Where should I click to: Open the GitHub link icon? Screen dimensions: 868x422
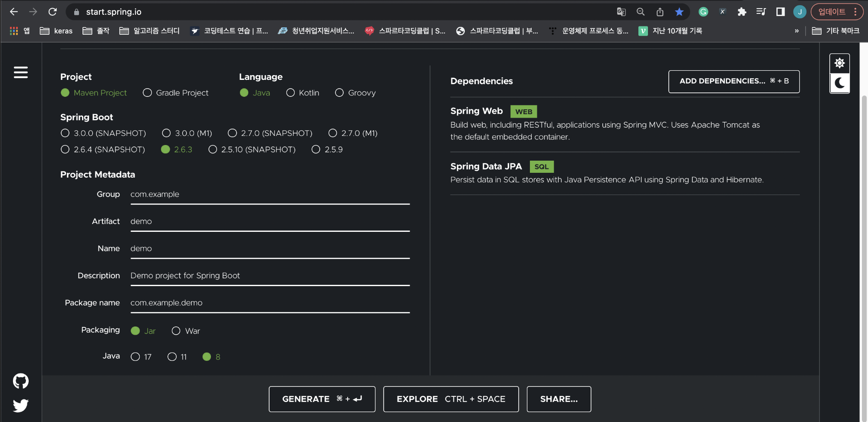(20, 381)
